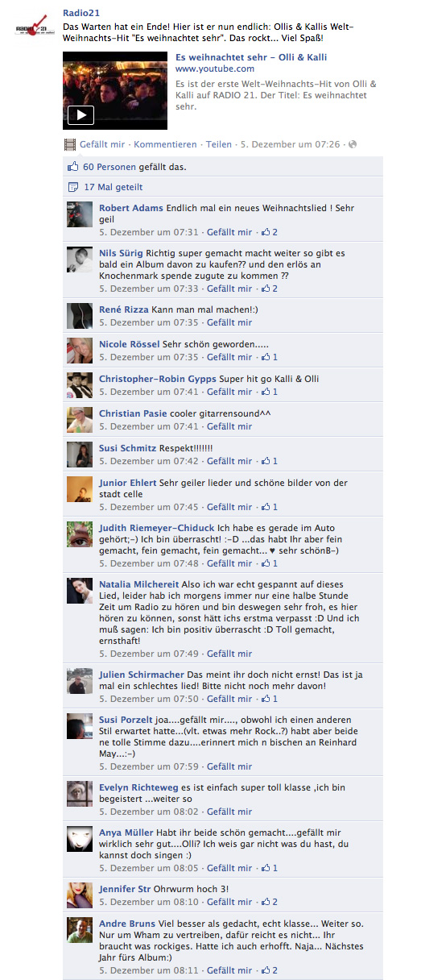This screenshot has width=421, height=980.
Task: Click Teilen to share the post
Action: coord(219,145)
